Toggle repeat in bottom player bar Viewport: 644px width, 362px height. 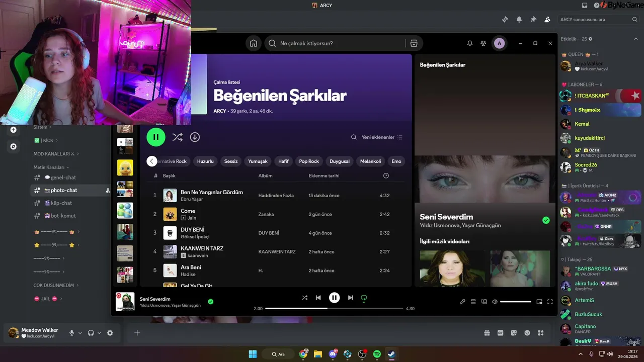364,298
